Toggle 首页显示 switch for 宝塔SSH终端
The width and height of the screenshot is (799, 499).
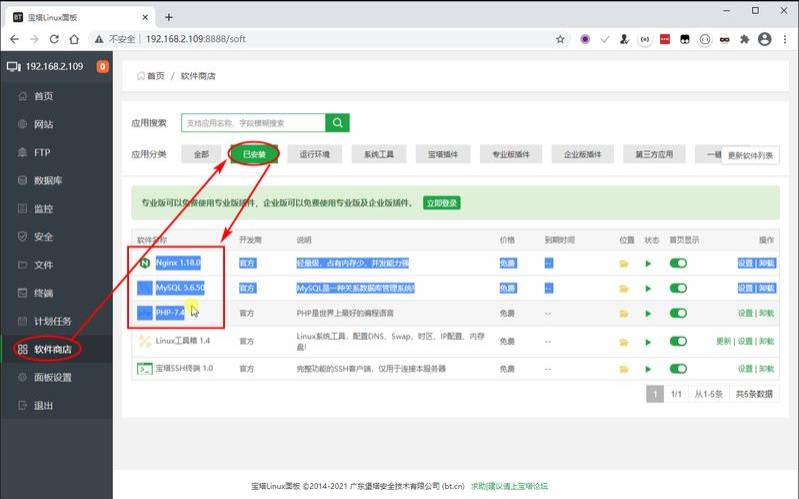point(678,369)
